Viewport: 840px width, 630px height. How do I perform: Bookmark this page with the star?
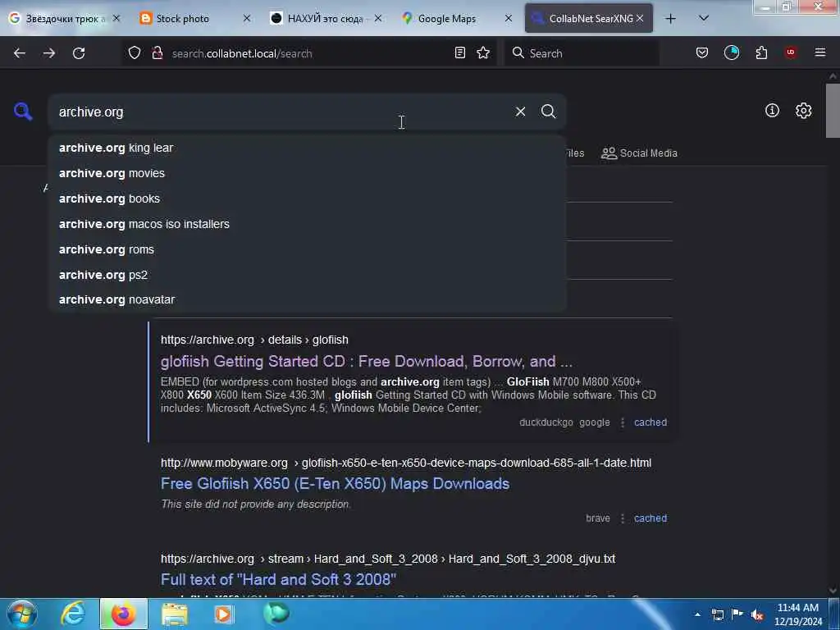483,52
